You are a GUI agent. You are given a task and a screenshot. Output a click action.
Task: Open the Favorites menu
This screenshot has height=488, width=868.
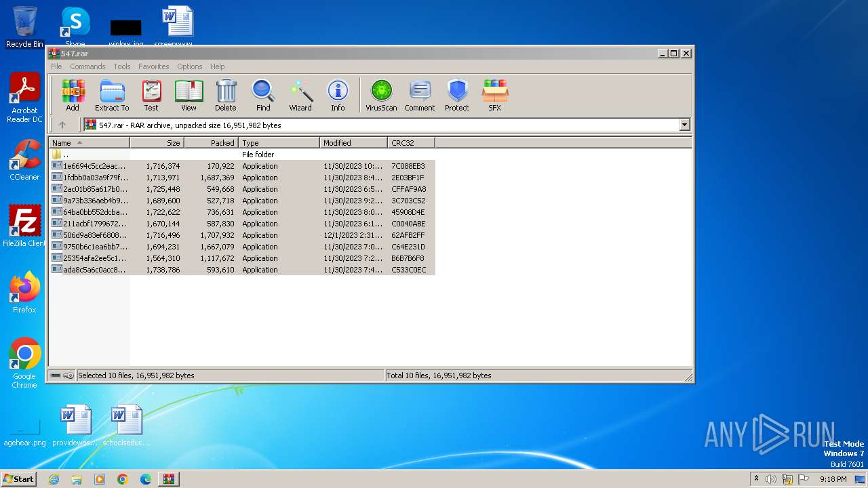[154, 66]
